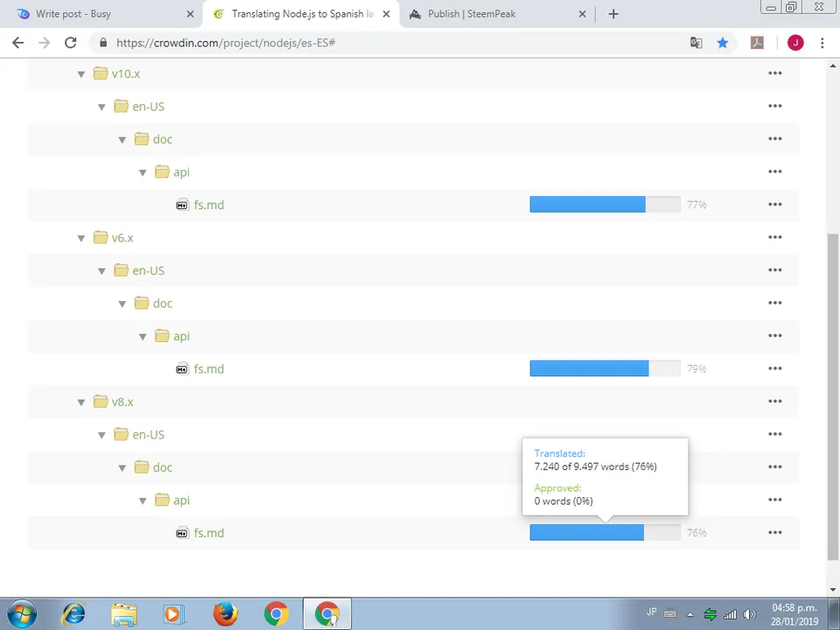Viewport: 840px width, 630px height.
Task: Open fs.md file under v6.x
Action: (x=209, y=368)
